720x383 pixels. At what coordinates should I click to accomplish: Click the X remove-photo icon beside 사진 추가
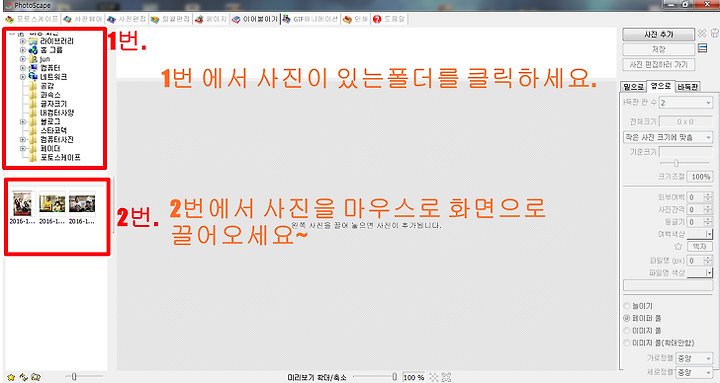702,34
